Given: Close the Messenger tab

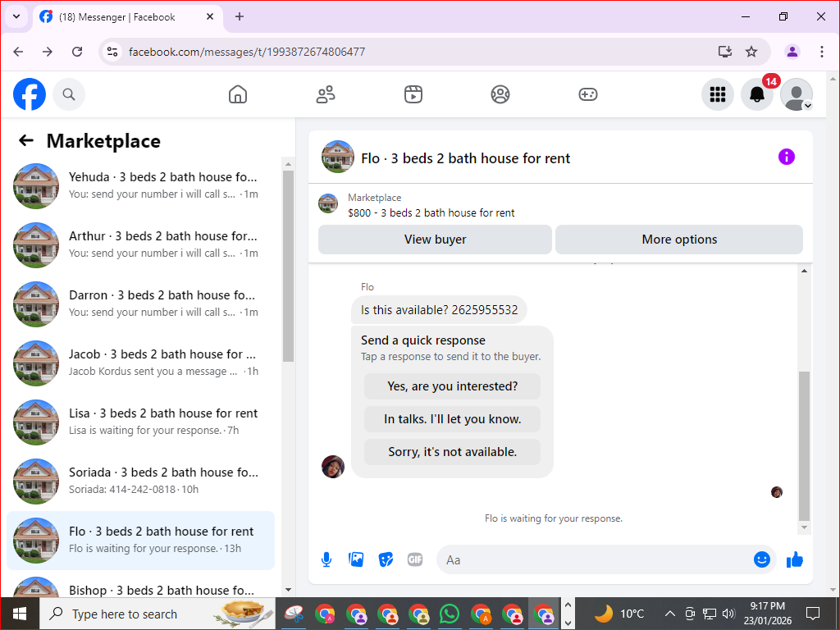Looking at the screenshot, I should 210,16.
